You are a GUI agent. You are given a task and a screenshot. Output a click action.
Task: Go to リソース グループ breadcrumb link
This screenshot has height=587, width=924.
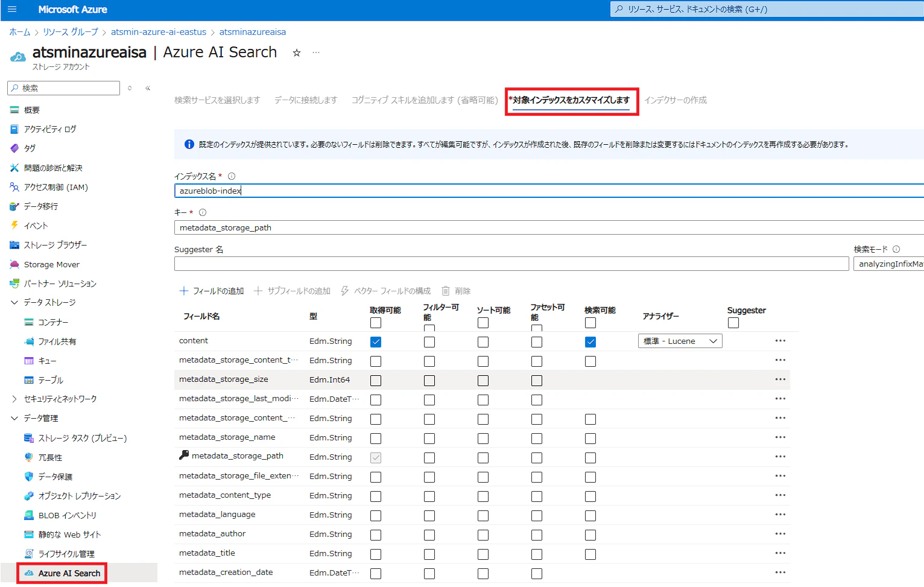[71, 32]
